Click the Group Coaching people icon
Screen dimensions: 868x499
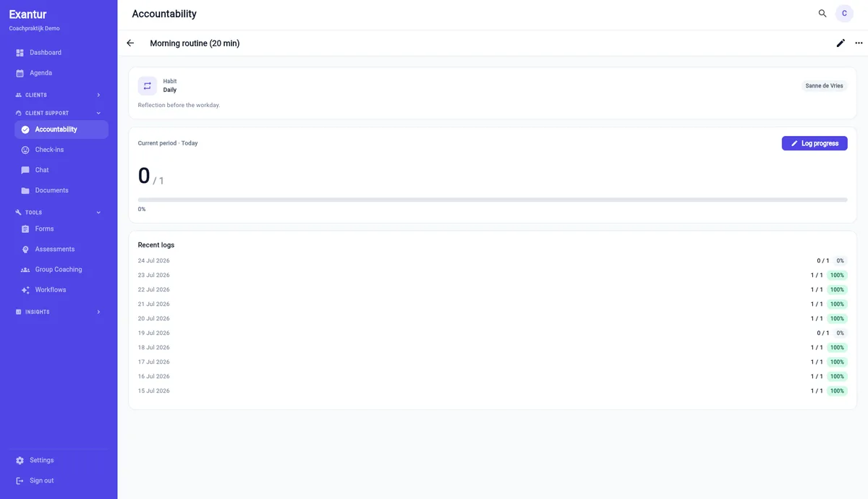point(25,269)
